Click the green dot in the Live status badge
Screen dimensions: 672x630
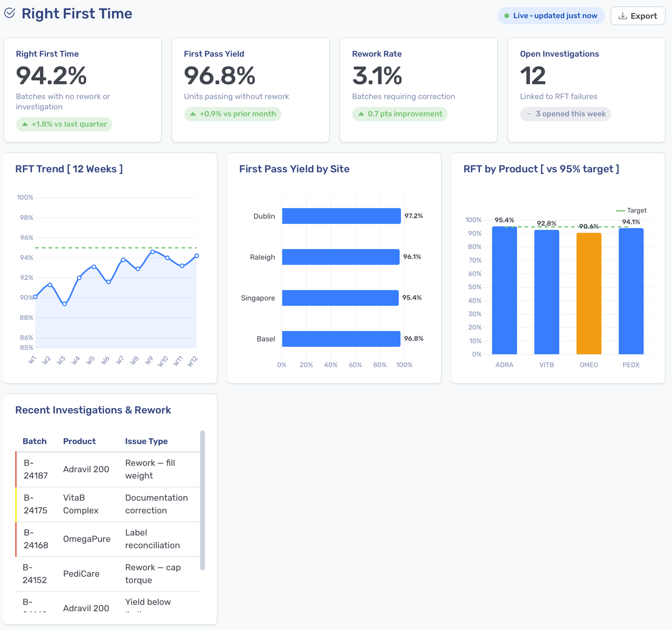(x=507, y=16)
